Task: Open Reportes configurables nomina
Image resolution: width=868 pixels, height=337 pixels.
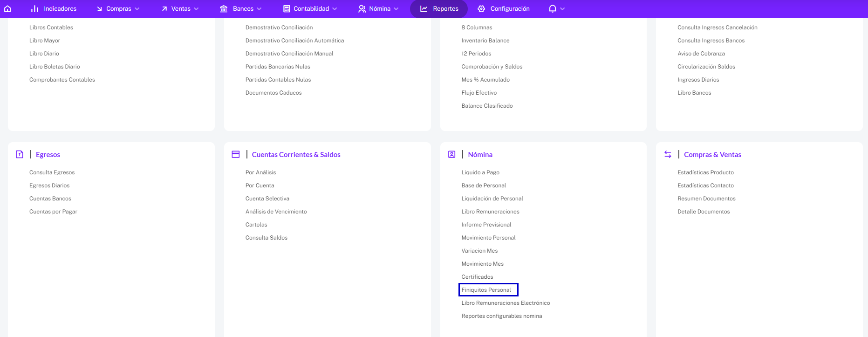Action: point(502,316)
